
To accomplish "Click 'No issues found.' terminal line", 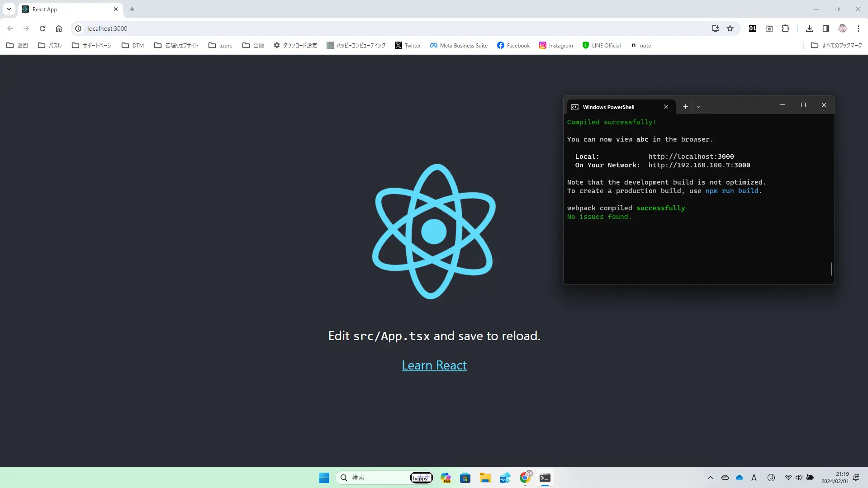I will [599, 217].
